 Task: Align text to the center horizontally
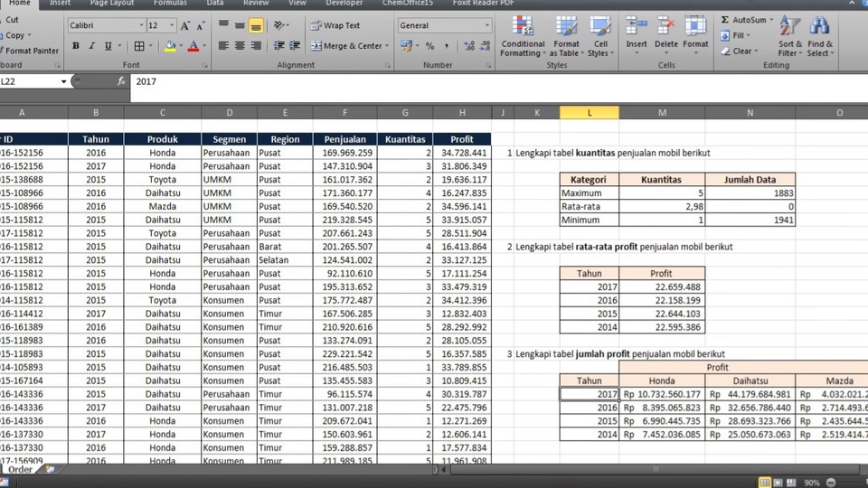240,46
